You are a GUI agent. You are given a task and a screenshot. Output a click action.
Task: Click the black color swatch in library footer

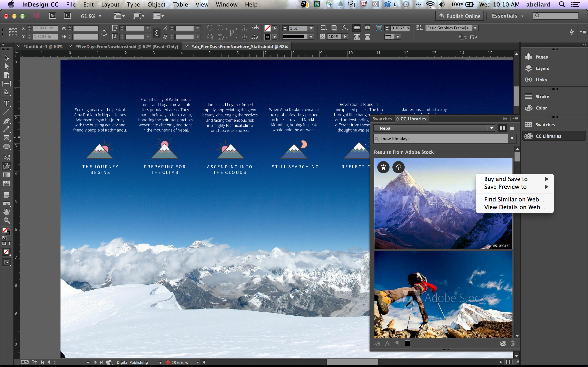coord(408,343)
